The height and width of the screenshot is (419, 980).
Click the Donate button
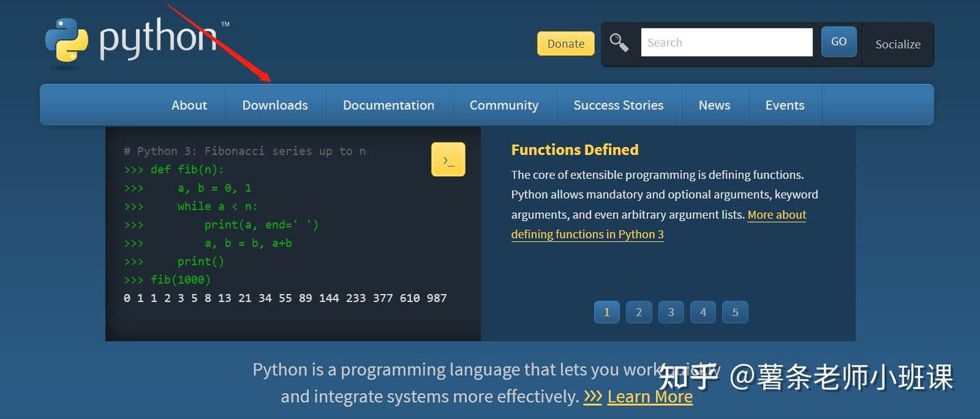566,43
